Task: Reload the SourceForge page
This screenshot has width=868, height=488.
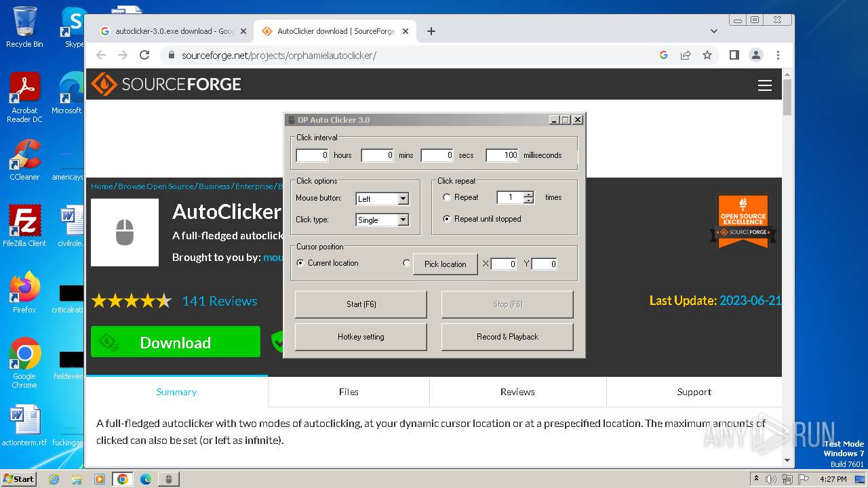Action: 144,55
